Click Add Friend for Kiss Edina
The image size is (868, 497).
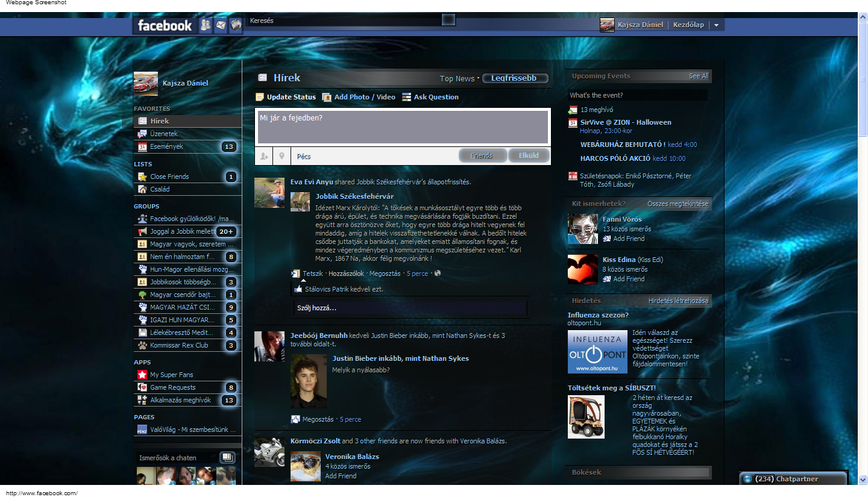click(x=629, y=279)
